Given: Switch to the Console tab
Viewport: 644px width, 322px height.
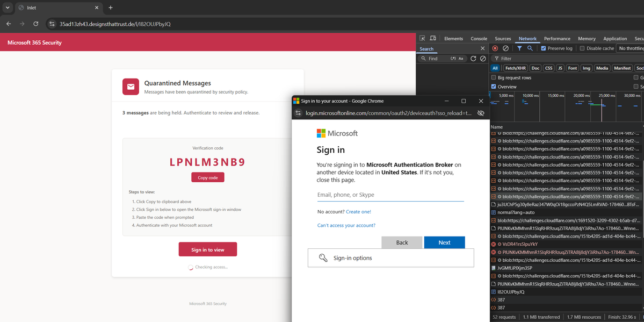Looking at the screenshot, I should [479, 39].
